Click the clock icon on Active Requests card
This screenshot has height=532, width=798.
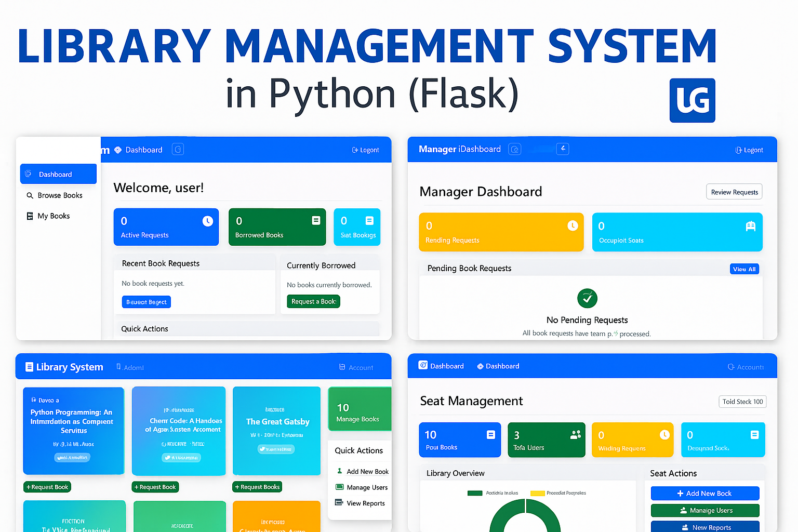click(207, 221)
